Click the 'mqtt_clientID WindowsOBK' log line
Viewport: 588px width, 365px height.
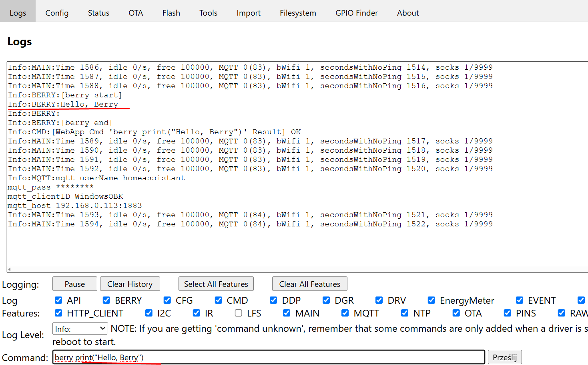click(65, 196)
